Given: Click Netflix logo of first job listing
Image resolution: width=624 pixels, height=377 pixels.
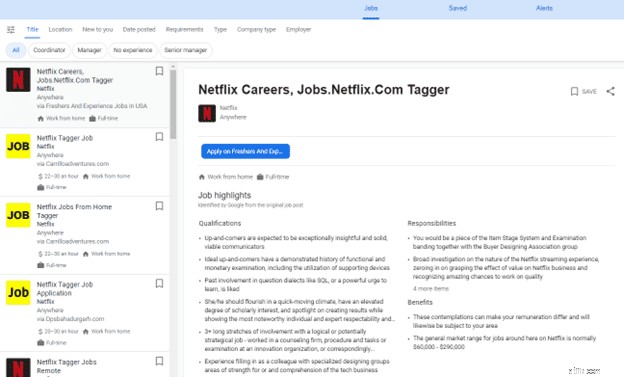Looking at the screenshot, I should (18, 80).
